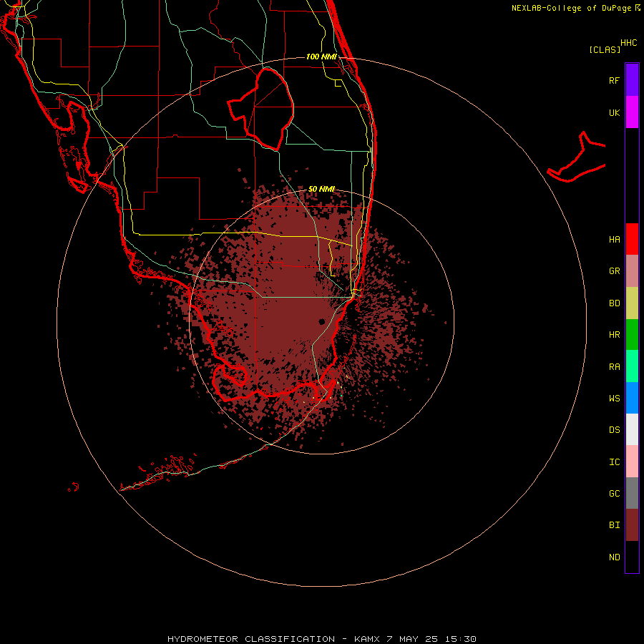The width and height of the screenshot is (644, 644).
Task: Click the DS legend label
Action: pyautogui.click(x=614, y=429)
